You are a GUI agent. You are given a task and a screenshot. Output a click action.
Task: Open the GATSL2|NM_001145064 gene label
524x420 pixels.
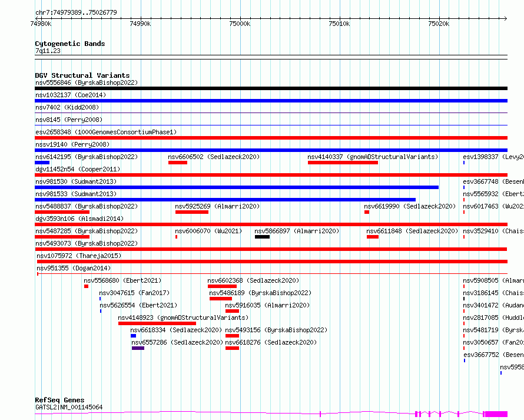click(x=69, y=407)
